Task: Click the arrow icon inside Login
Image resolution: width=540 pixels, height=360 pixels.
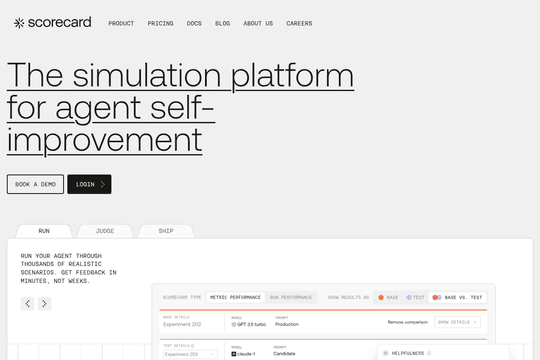Action: click(102, 184)
